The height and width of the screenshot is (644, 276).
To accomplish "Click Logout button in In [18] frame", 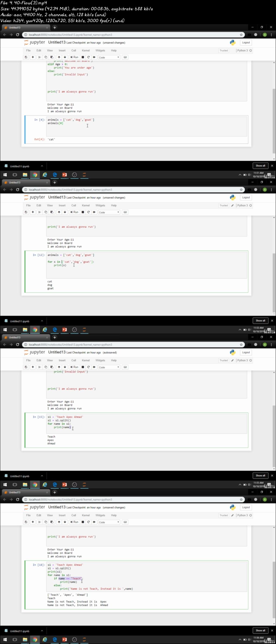I will click(x=246, y=507).
